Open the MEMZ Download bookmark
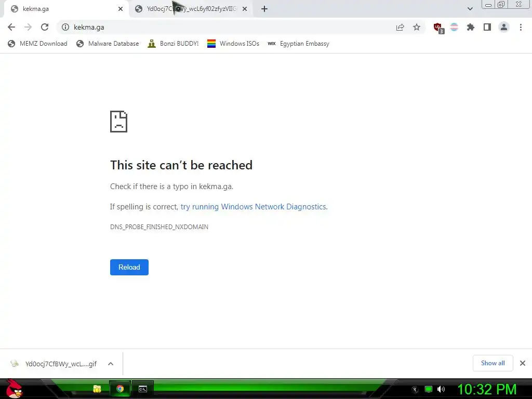 (37, 44)
